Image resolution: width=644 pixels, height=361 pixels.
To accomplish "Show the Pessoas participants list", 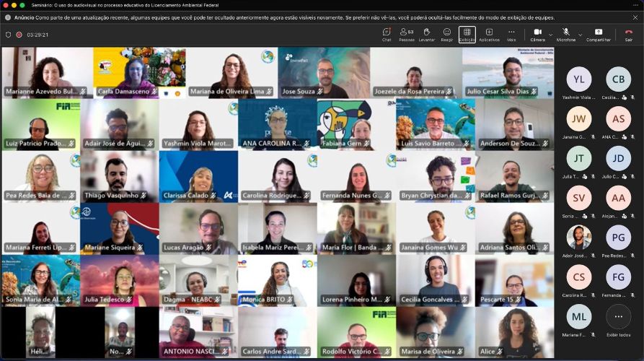I will pyautogui.click(x=406, y=34).
